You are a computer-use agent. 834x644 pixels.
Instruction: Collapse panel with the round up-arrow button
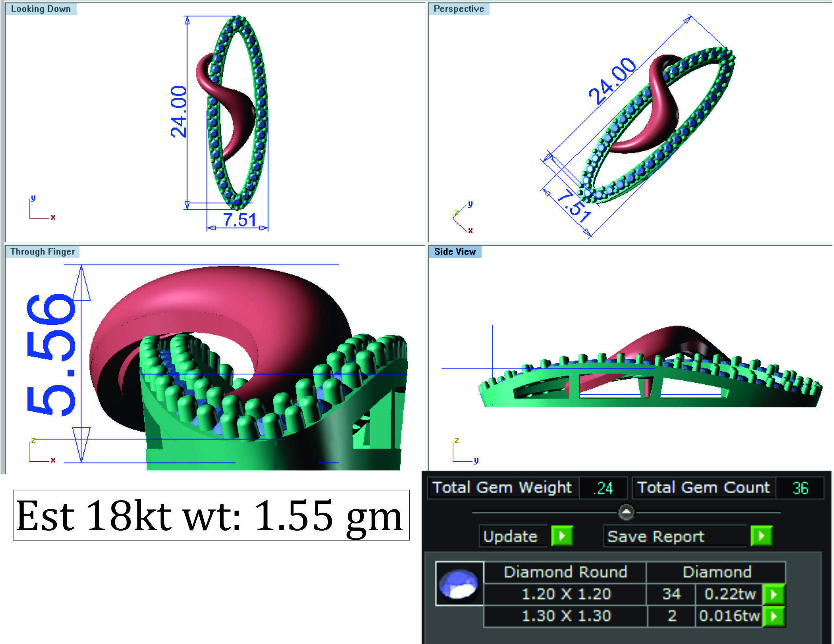(x=626, y=512)
